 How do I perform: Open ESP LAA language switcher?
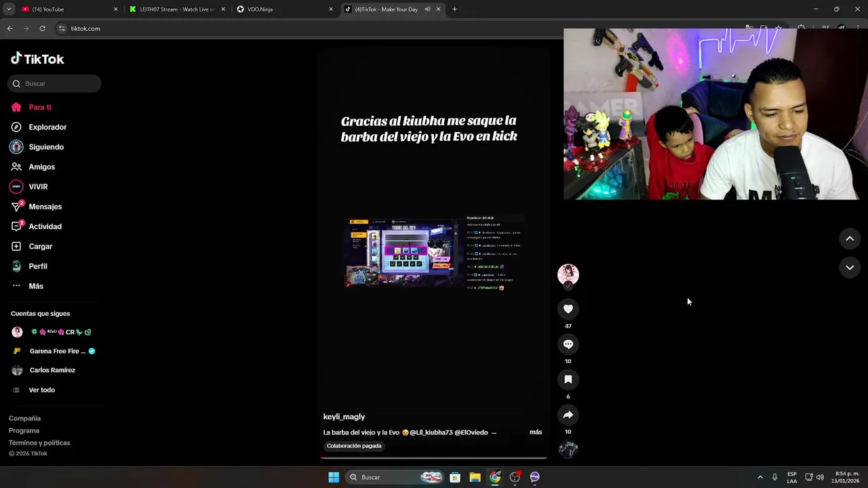coord(792,477)
